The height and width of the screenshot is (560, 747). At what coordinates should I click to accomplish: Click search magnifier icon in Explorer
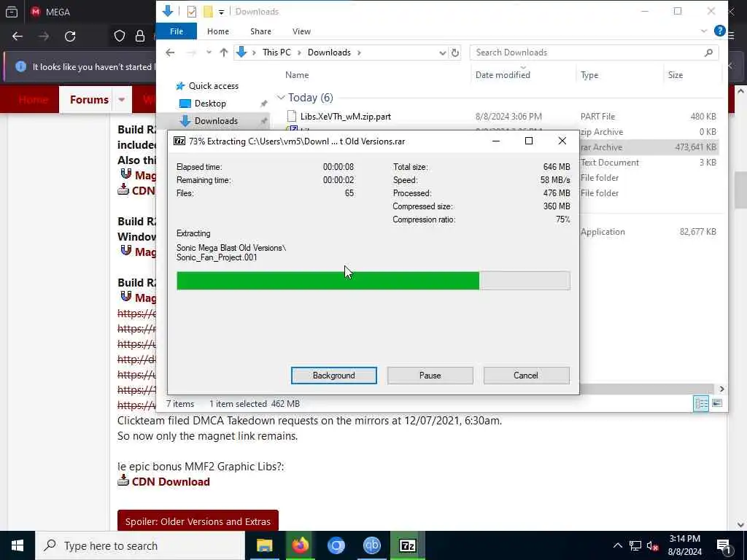(x=708, y=52)
